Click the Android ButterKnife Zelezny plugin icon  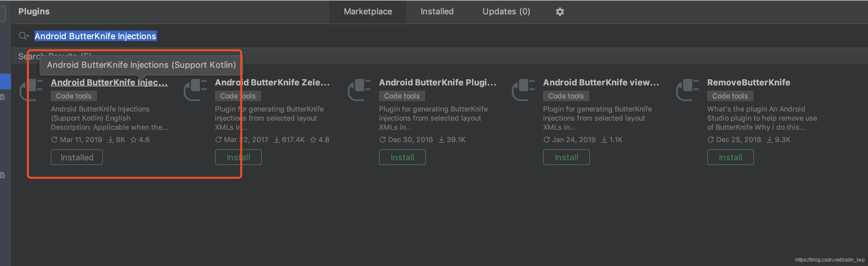195,90
